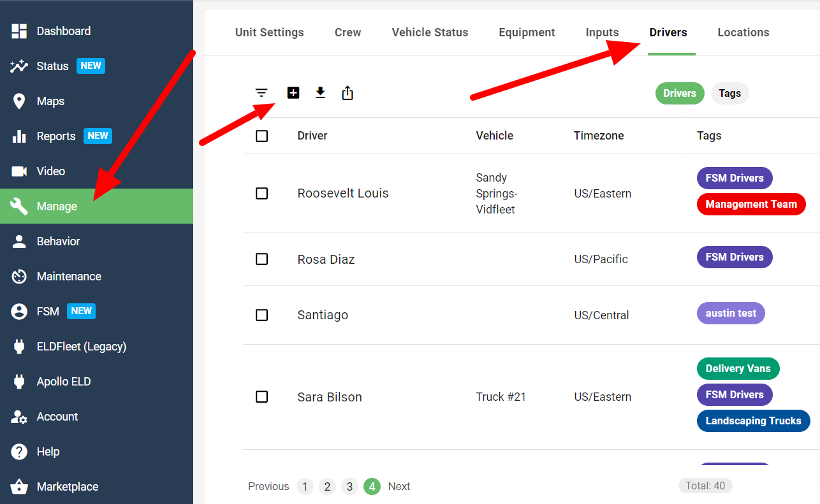Open the driver Roosevelt Louis
The image size is (820, 504).
click(343, 193)
